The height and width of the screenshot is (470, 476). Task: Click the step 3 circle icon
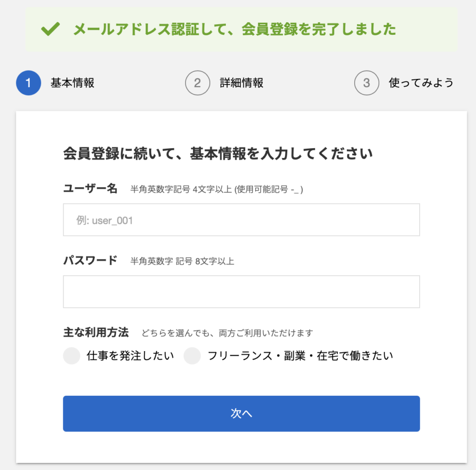367,83
